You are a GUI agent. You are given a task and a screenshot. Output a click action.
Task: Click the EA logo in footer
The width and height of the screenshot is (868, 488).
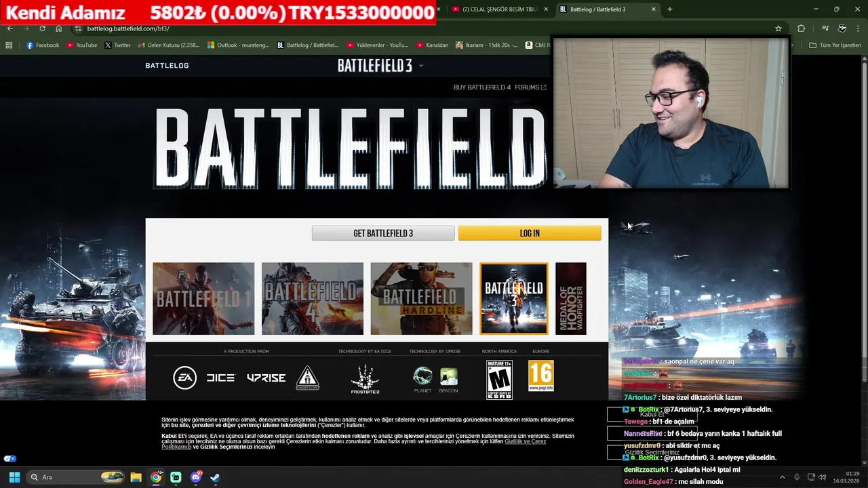coord(184,378)
